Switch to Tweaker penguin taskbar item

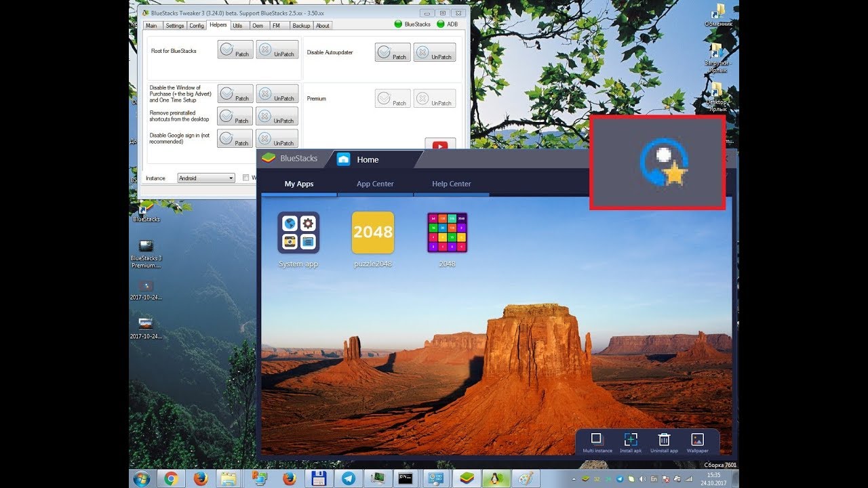[x=496, y=479]
